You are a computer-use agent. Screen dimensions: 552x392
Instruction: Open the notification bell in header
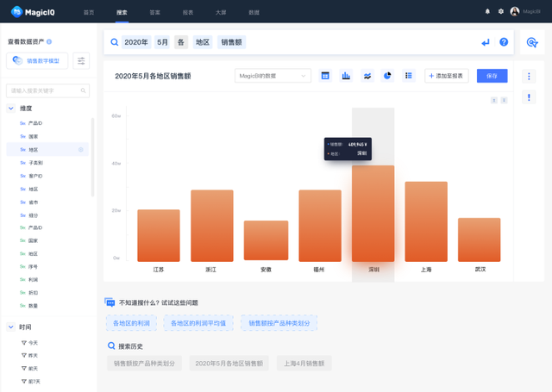click(487, 11)
